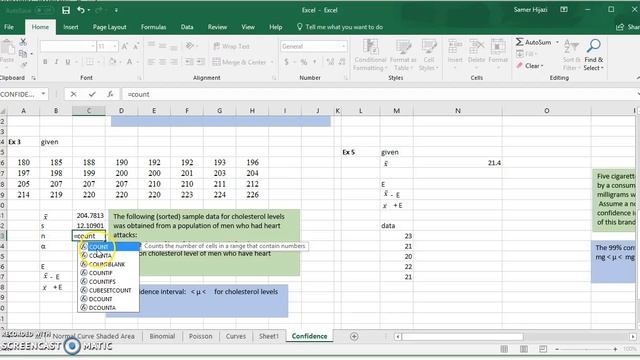Select CUBESETCOUNT from function list
640x360 pixels.
tap(109, 290)
